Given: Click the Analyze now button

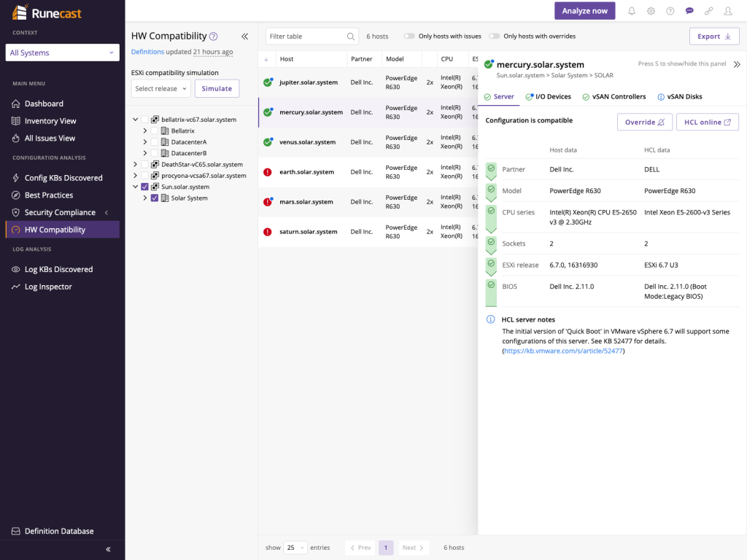Looking at the screenshot, I should (x=584, y=11).
